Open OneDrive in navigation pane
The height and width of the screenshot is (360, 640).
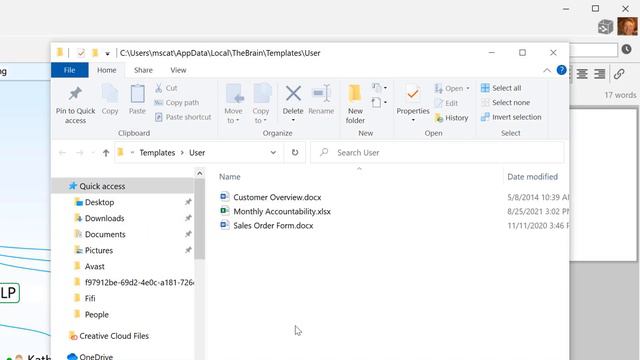coord(90,356)
